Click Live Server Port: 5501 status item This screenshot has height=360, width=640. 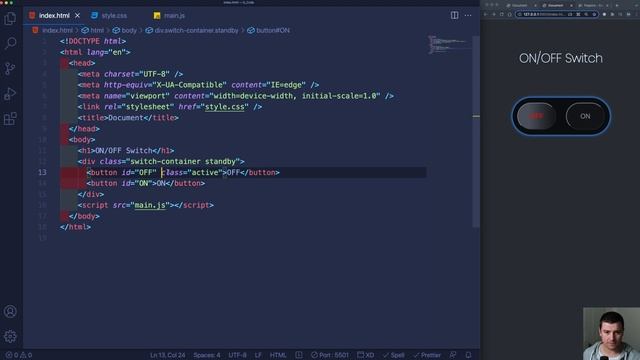coord(330,355)
